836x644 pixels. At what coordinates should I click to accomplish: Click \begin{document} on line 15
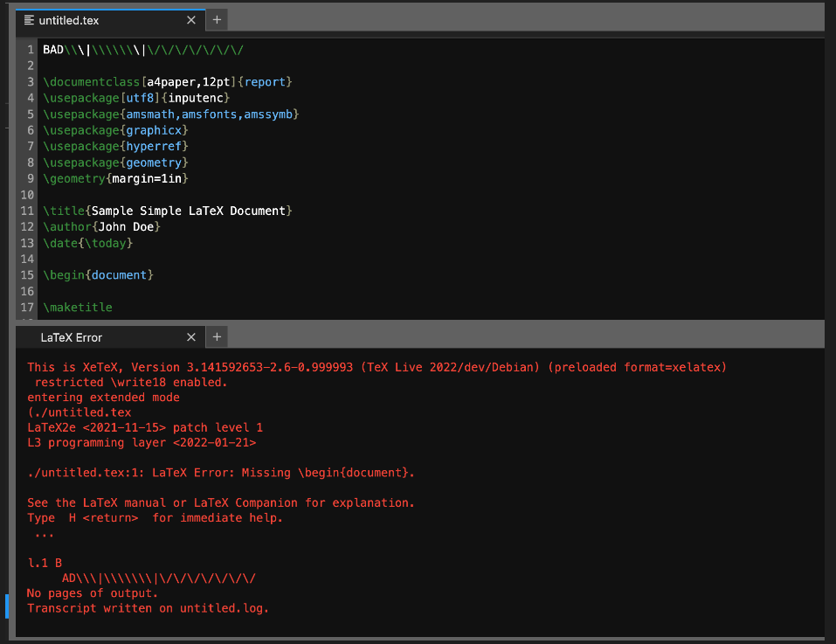tap(98, 275)
